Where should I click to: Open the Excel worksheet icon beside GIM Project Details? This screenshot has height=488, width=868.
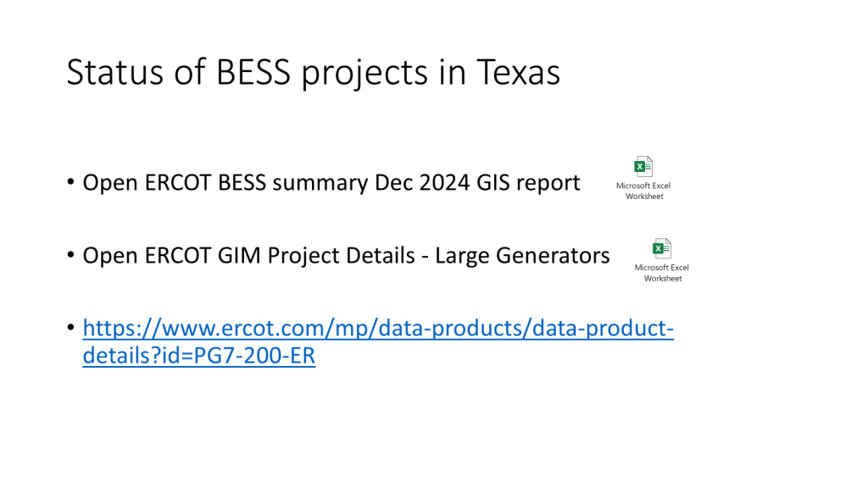click(x=662, y=248)
